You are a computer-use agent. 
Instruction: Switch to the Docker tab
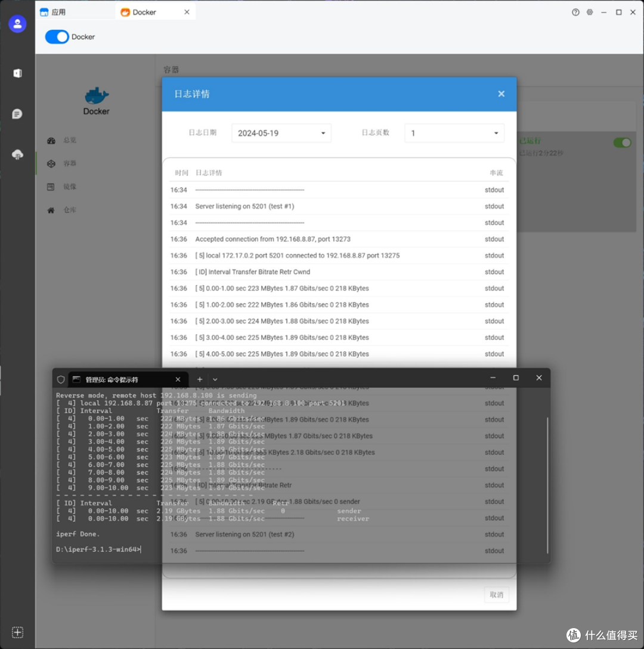click(x=156, y=12)
